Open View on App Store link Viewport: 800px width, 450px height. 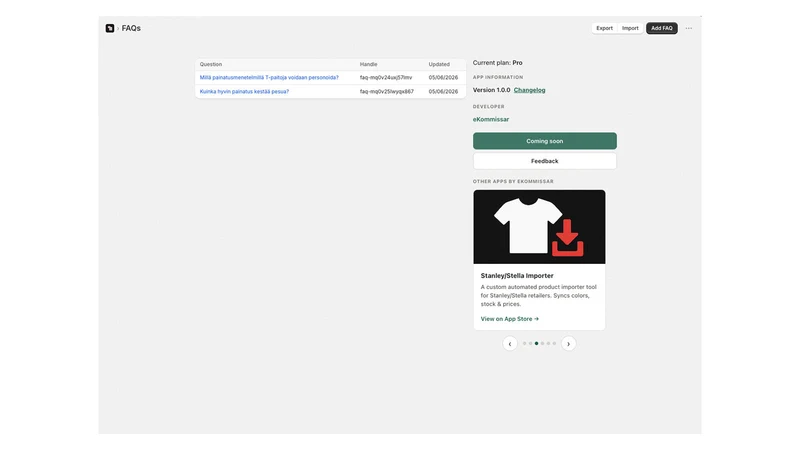click(509, 319)
